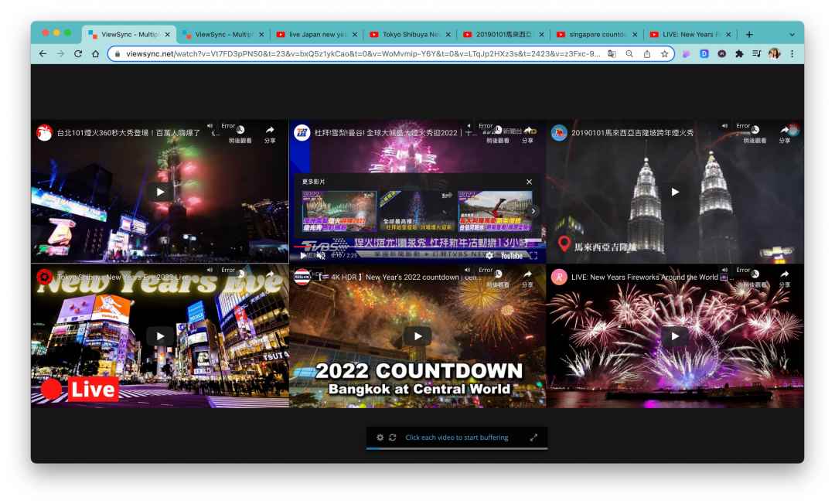Open Chrome three-dot menu
Viewport: 835px width, 504px height.
[792, 54]
